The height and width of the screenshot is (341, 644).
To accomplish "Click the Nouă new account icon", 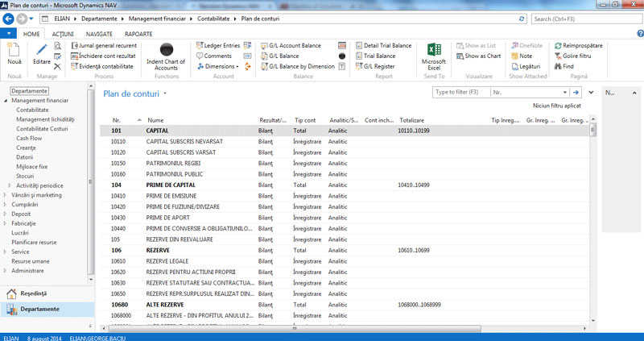I will (14, 50).
